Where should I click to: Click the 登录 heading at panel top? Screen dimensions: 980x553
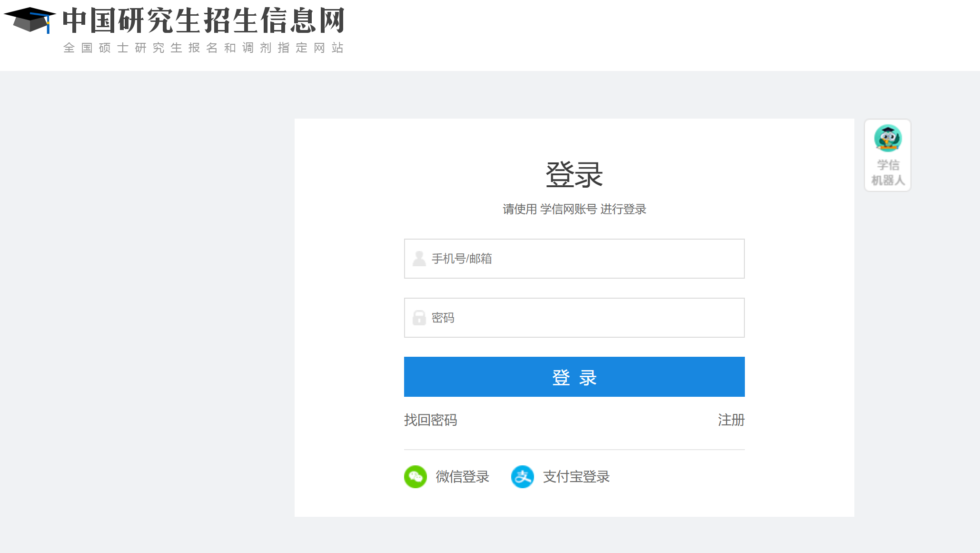tap(574, 175)
